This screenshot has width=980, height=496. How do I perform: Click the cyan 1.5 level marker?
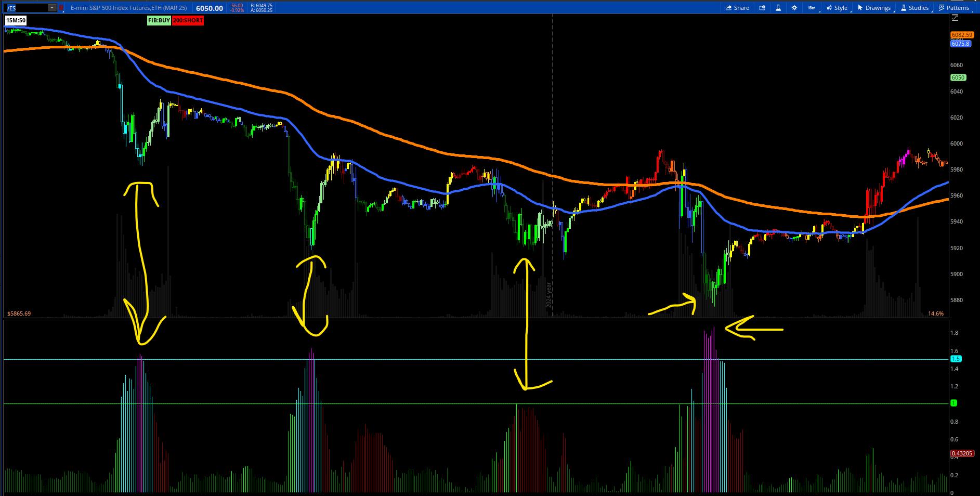click(956, 359)
